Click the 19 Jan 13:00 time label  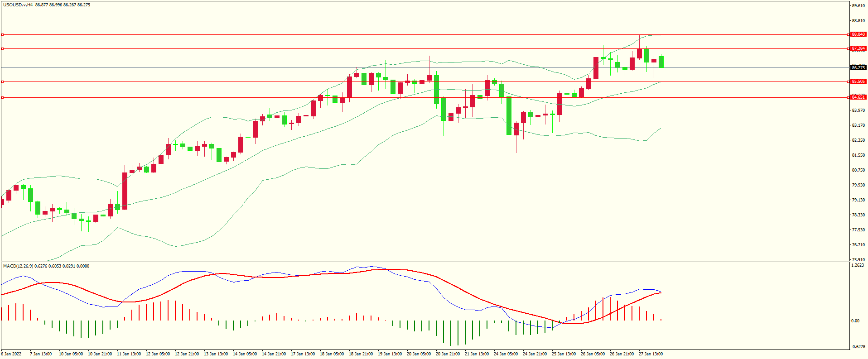tap(390, 354)
